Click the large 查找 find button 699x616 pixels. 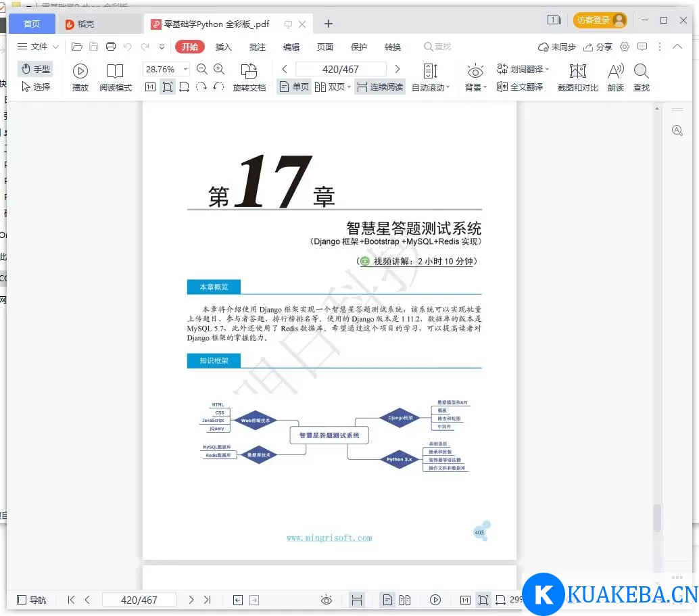642,78
